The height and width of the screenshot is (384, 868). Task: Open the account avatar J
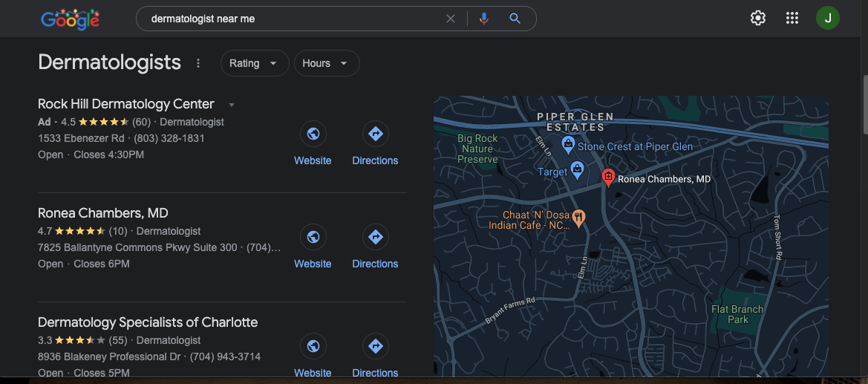point(828,19)
